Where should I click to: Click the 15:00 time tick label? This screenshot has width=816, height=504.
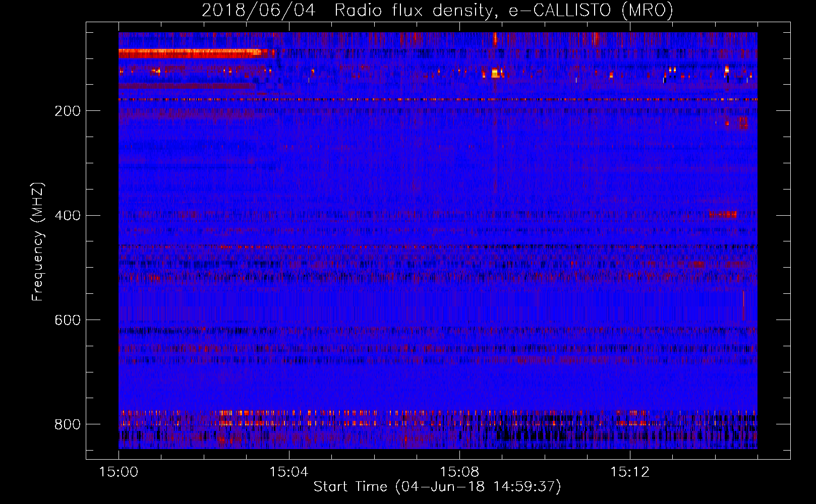[x=119, y=472]
